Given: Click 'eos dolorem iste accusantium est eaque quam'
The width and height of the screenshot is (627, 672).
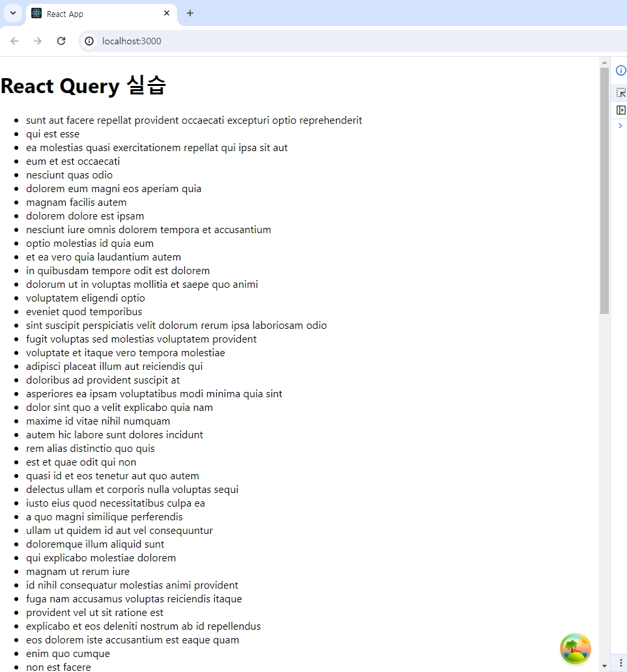Looking at the screenshot, I should pyautogui.click(x=132, y=640).
